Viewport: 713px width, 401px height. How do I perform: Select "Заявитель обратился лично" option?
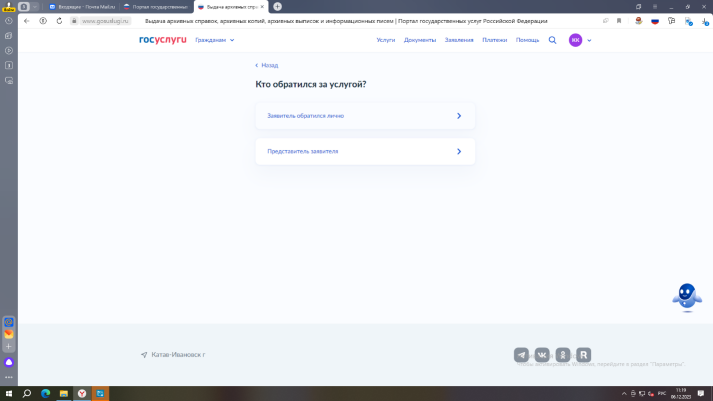365,115
